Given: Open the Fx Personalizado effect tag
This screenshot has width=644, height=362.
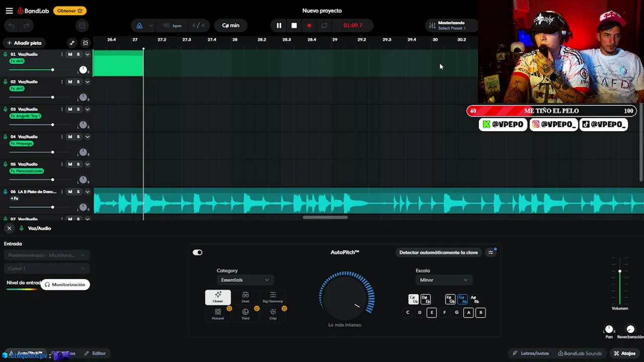Looking at the screenshot, I should point(27,171).
